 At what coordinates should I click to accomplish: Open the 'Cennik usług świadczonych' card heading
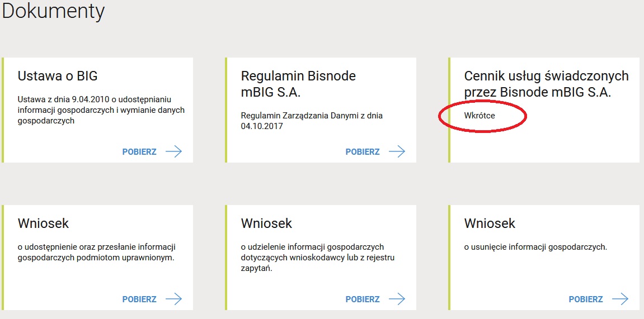coord(546,84)
